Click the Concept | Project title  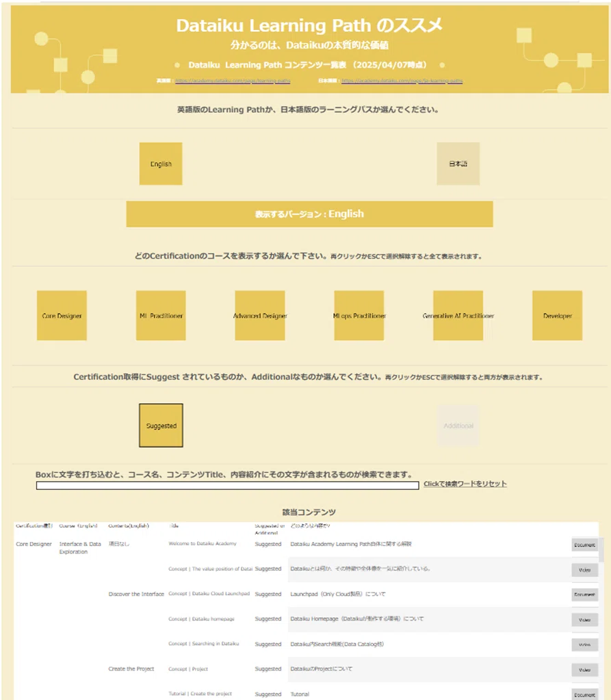point(188,669)
